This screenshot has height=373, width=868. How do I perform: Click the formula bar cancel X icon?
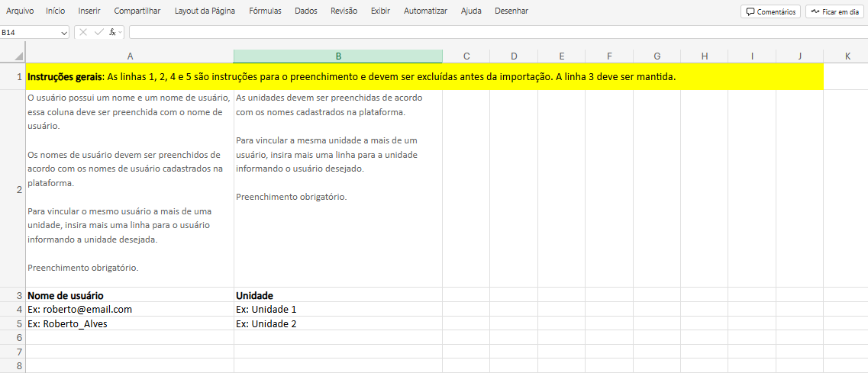(x=83, y=32)
